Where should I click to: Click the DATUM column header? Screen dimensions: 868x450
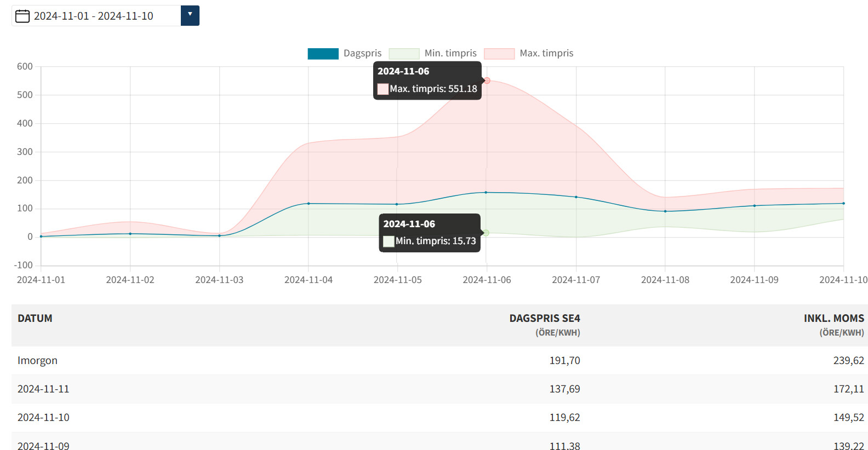[35, 318]
